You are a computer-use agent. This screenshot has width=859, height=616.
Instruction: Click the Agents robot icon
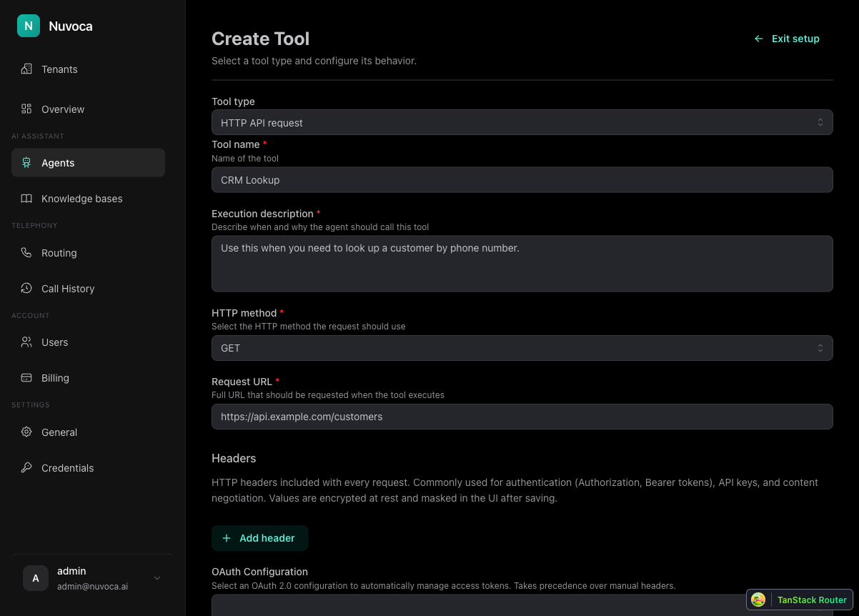(x=26, y=163)
